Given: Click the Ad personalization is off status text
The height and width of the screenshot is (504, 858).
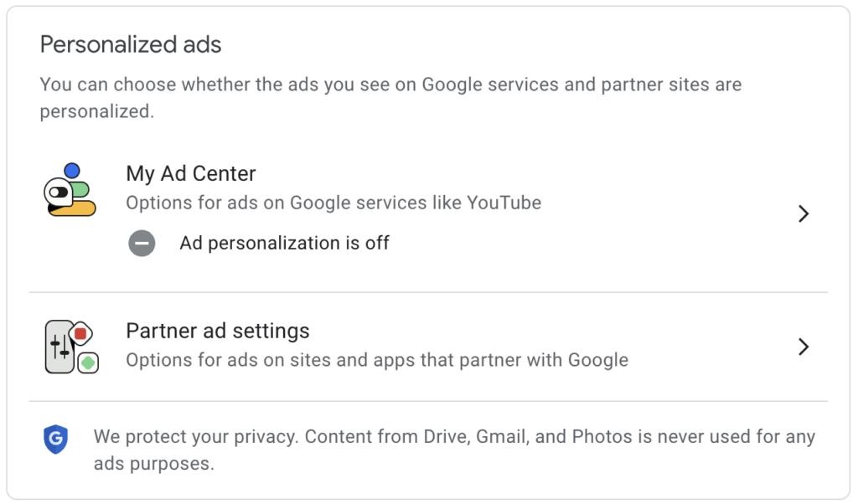Looking at the screenshot, I should [282, 243].
